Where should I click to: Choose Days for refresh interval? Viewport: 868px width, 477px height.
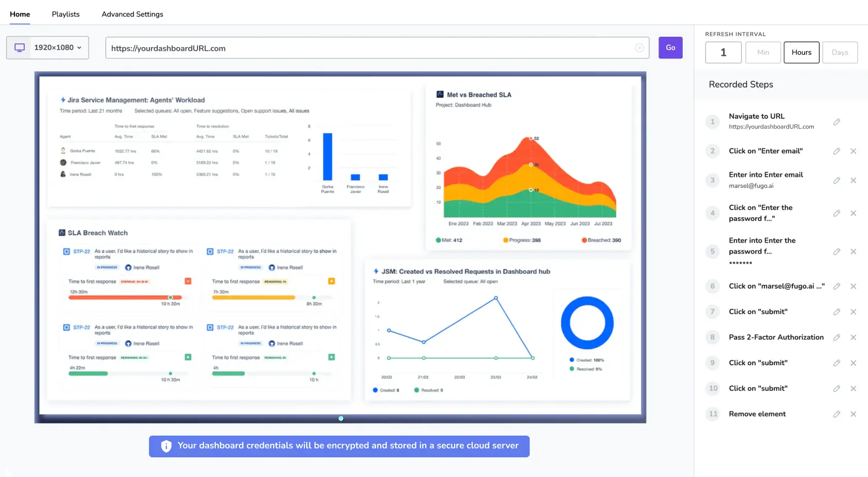840,52
